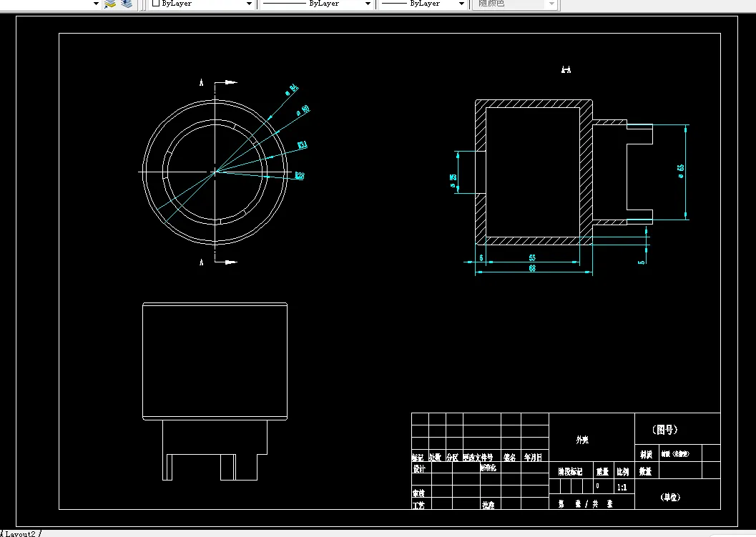Viewport: 756px width, 537px height.
Task: Select the A-A section view label
Action: (566, 70)
